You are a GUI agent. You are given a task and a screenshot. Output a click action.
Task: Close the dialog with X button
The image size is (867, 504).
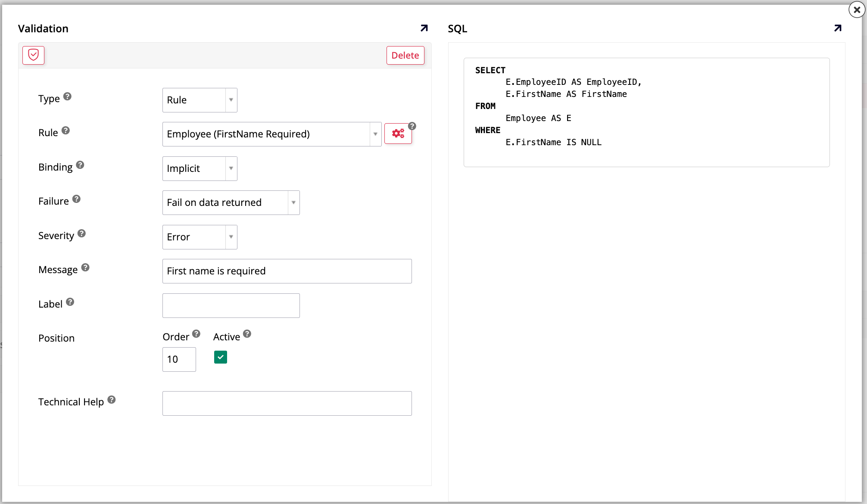pyautogui.click(x=857, y=9)
